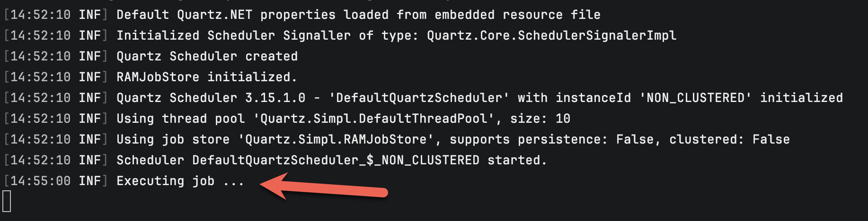Image resolution: width=868 pixels, height=221 pixels.
Task: Click the "Initialized Scheduler Signaller" text
Action: click(x=233, y=35)
